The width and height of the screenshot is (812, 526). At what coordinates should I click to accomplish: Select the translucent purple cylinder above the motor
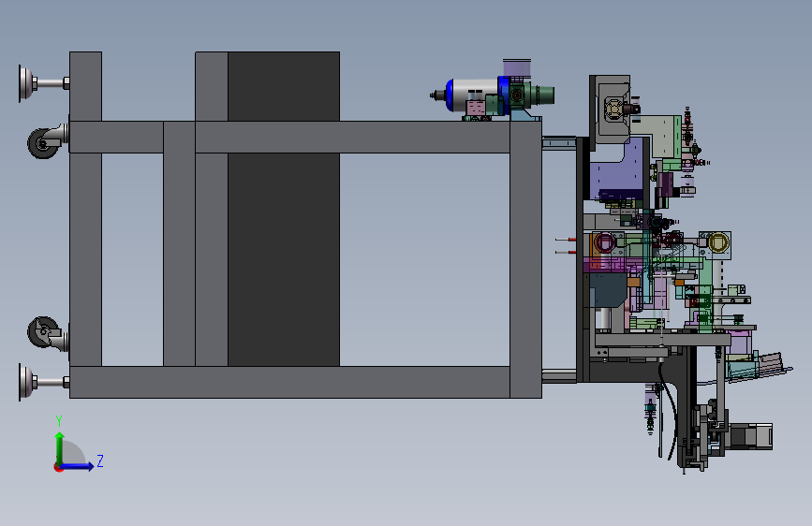pos(516,67)
